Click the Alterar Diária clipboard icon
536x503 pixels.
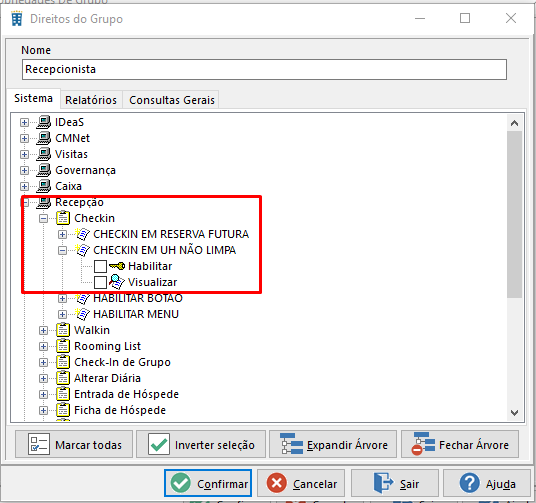[63, 378]
